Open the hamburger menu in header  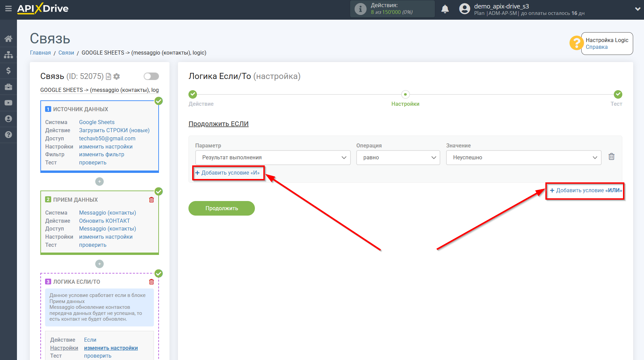point(8,9)
